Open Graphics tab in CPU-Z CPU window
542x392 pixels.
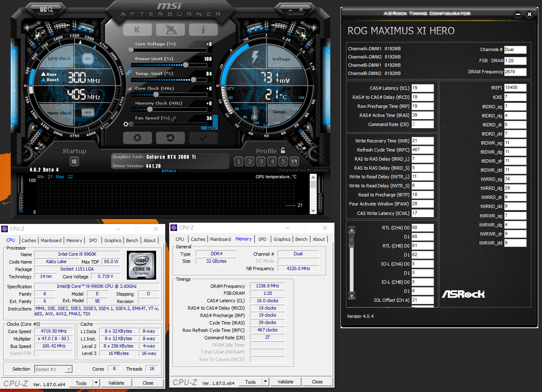click(113, 240)
